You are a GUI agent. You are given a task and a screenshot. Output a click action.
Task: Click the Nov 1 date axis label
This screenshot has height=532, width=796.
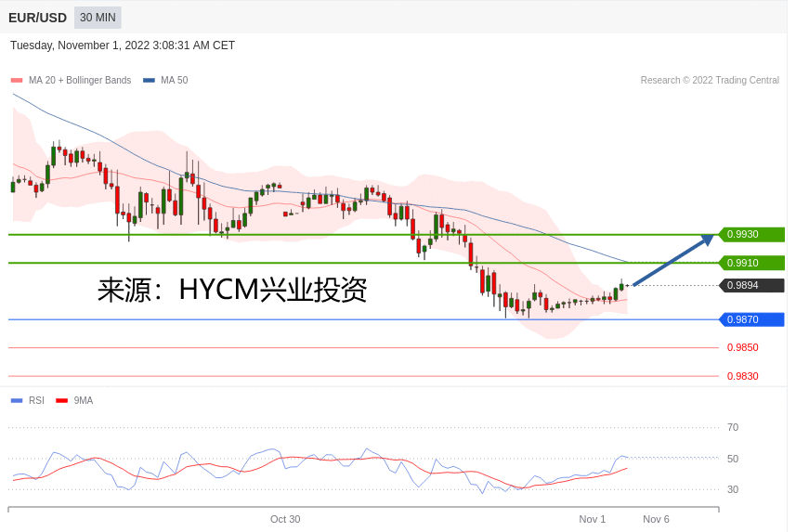(592, 519)
